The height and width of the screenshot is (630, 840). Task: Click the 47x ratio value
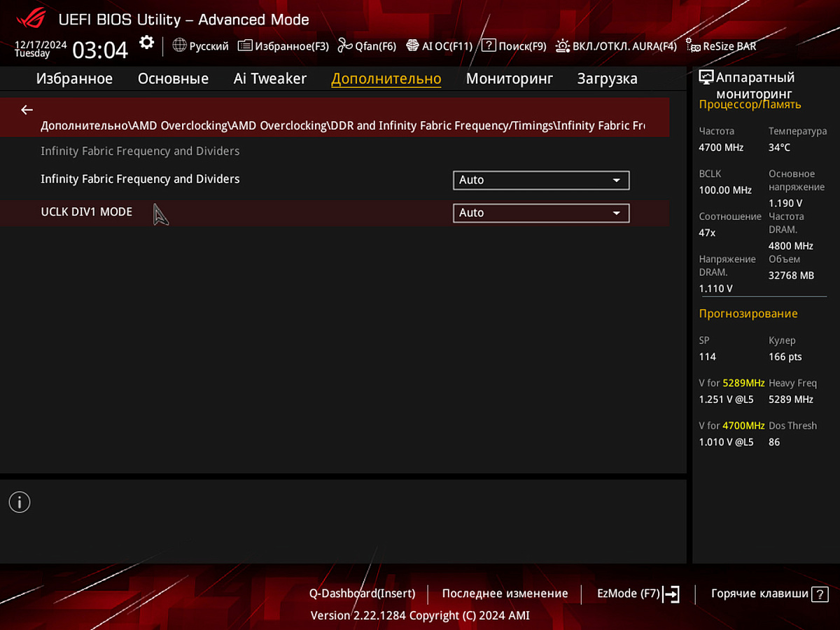click(x=707, y=233)
